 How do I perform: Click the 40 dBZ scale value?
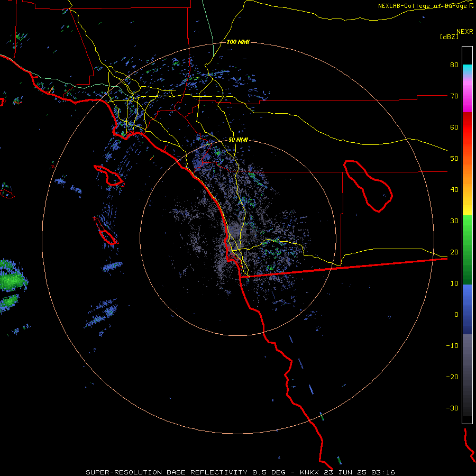pyautogui.click(x=454, y=190)
